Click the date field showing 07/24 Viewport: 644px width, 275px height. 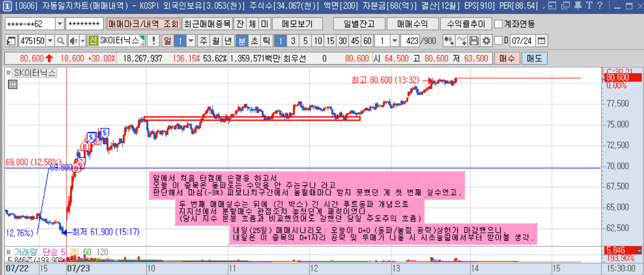(x=522, y=41)
